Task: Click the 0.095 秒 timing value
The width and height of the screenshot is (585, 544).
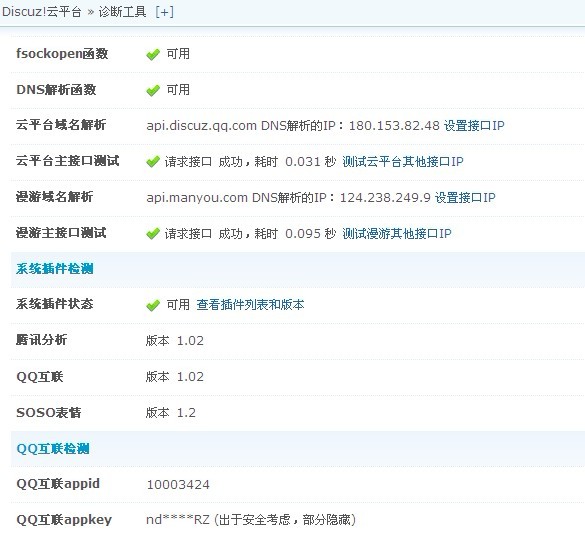Action: coord(311,234)
